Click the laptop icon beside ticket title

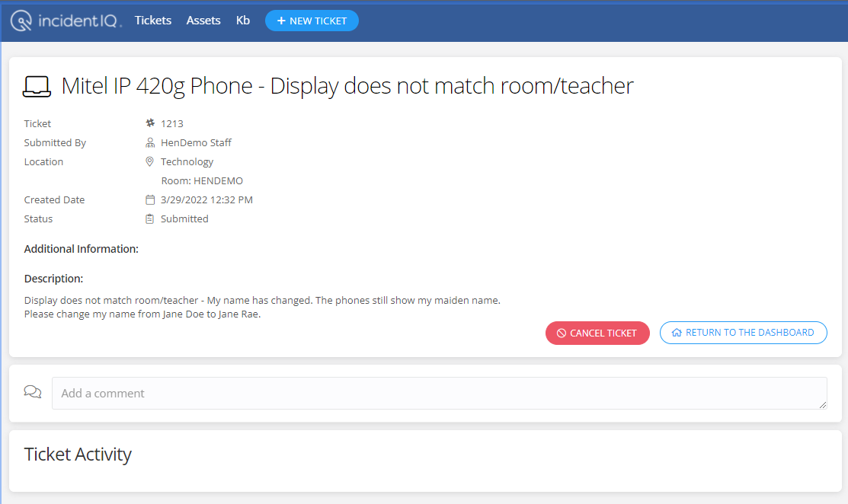pyautogui.click(x=37, y=87)
